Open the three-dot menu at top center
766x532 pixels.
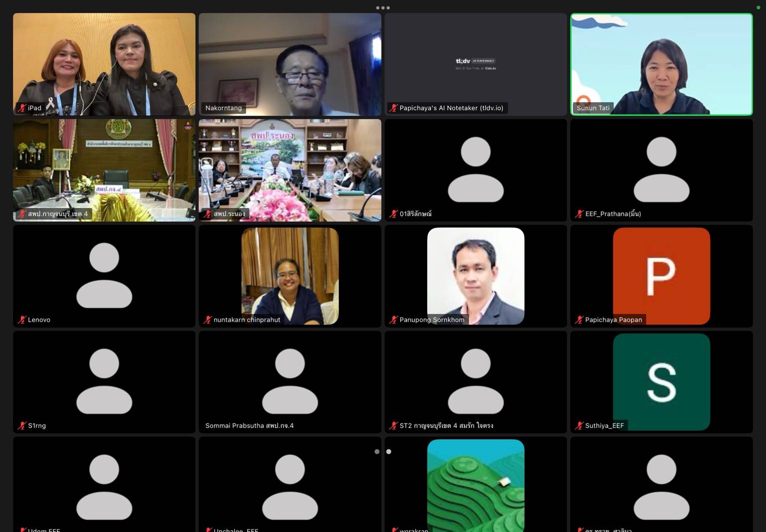coord(383,7)
